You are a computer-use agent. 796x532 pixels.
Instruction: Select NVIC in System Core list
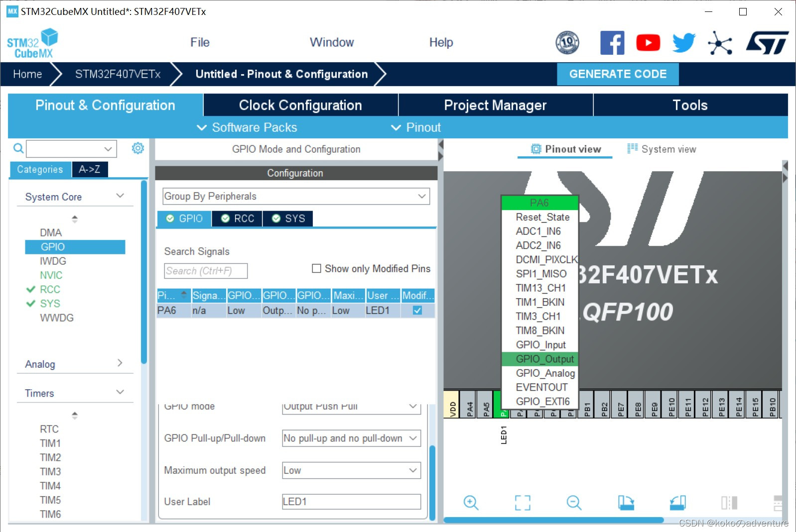click(51, 275)
